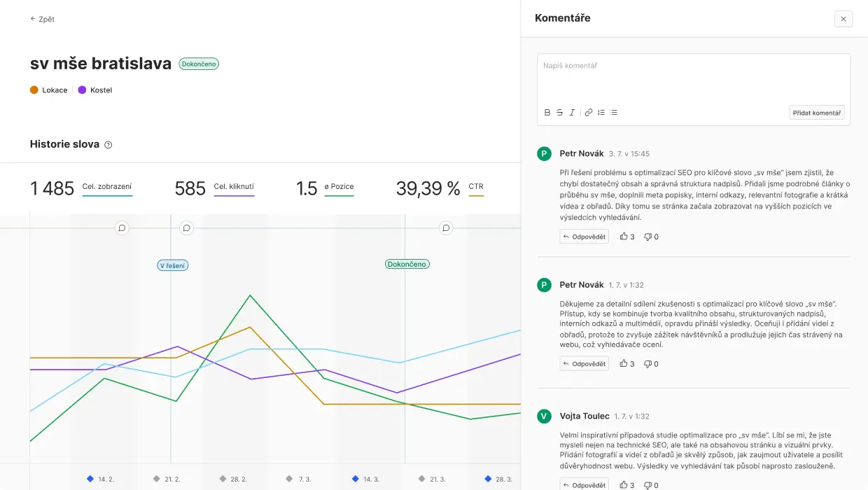Toggle italic formatting in comment editor

click(572, 113)
